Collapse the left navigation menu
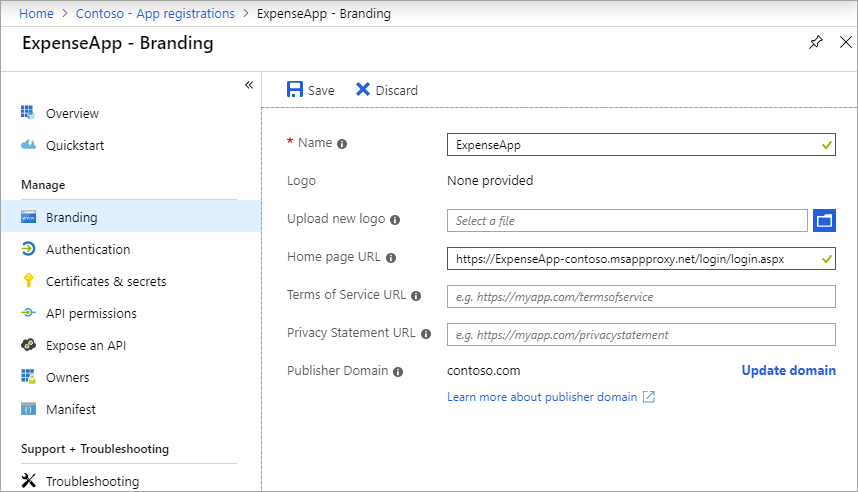 point(249,85)
